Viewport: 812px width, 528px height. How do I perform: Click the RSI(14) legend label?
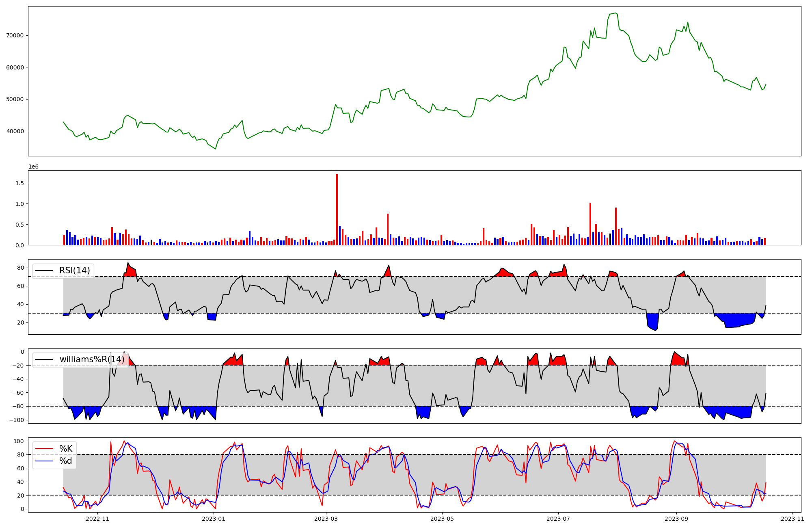(75, 270)
